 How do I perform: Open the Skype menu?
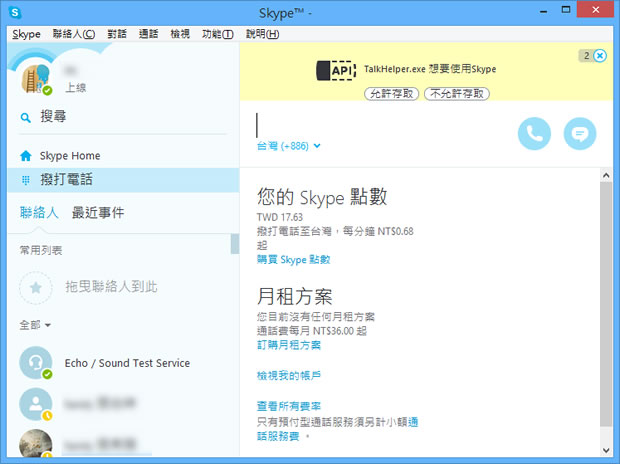click(x=26, y=34)
